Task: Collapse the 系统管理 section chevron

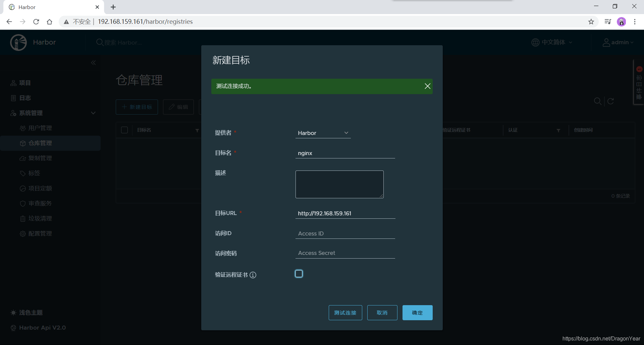Action: point(93,113)
